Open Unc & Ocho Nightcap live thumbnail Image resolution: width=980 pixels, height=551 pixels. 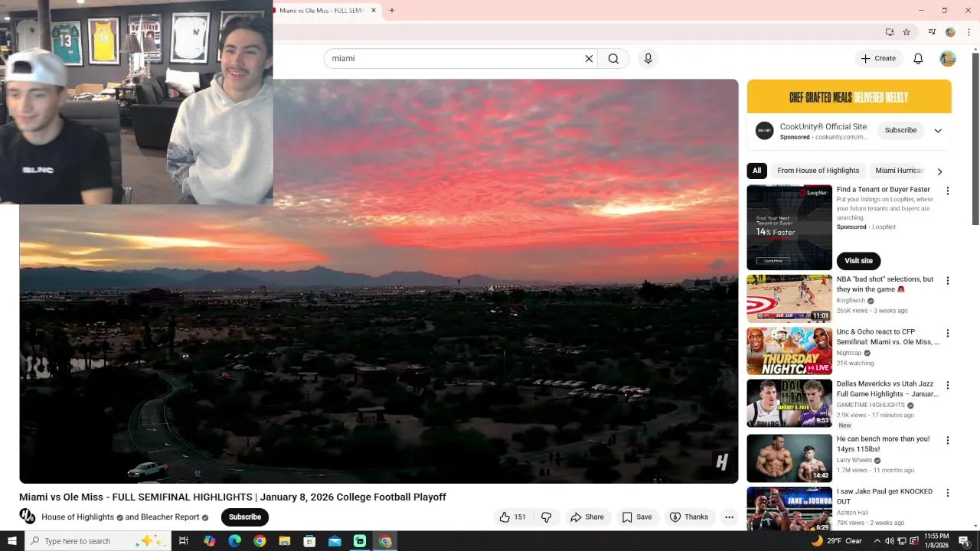789,350
